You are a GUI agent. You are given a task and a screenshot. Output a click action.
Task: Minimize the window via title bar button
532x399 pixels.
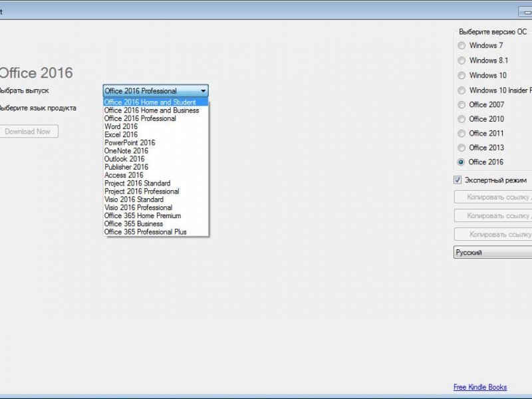[525, 12]
